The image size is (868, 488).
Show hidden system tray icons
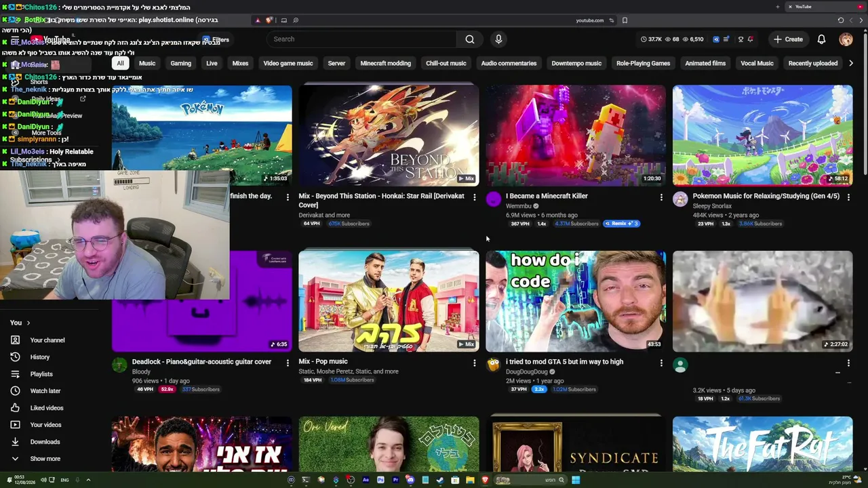pyautogui.click(x=88, y=480)
